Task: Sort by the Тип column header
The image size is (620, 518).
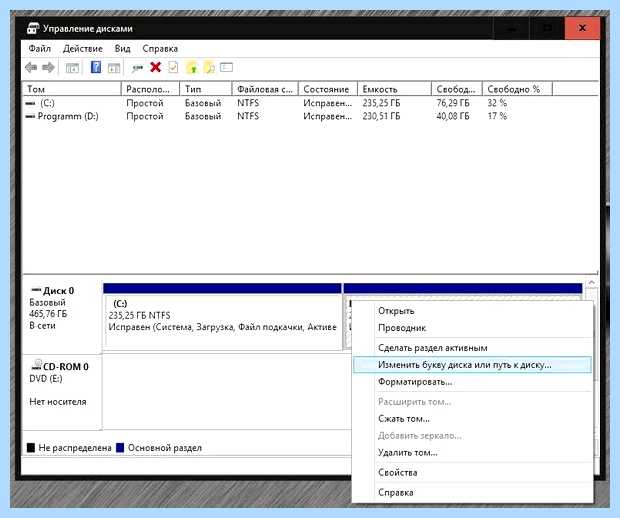Action: pos(206,89)
